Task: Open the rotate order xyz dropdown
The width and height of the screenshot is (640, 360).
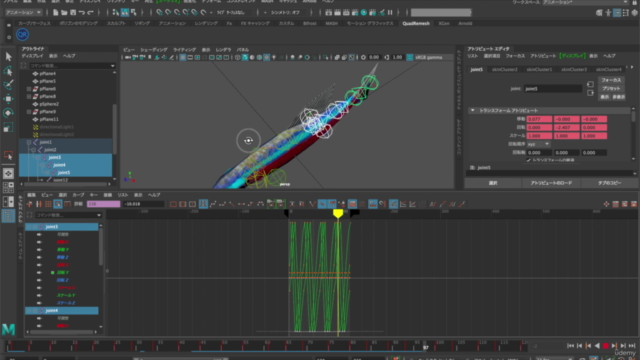Action: click(538, 144)
